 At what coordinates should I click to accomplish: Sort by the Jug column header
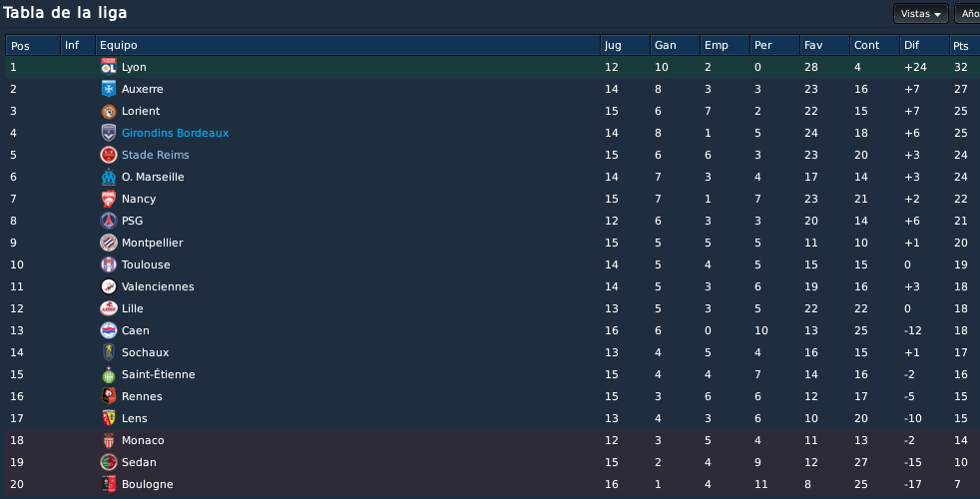pos(625,45)
